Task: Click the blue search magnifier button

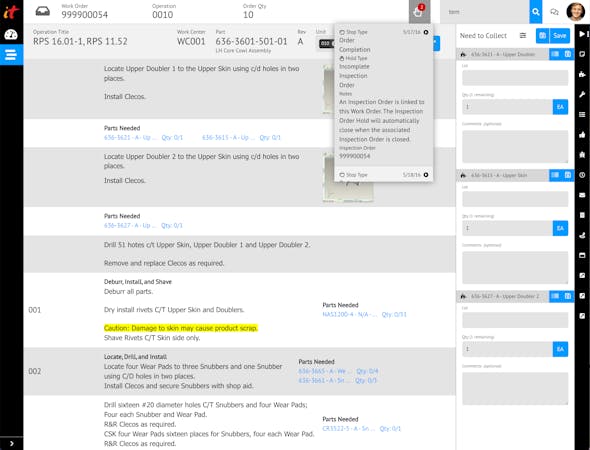Action: 535,12
